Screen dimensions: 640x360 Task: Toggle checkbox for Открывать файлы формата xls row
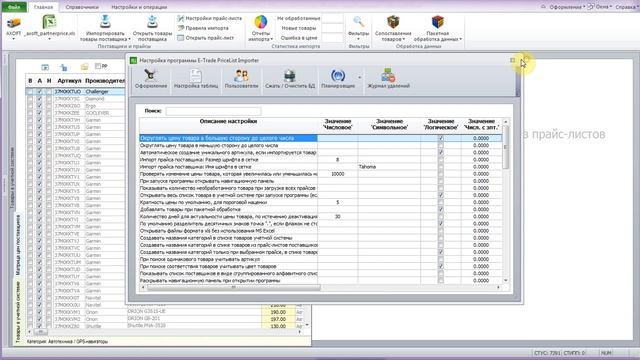coord(440,231)
